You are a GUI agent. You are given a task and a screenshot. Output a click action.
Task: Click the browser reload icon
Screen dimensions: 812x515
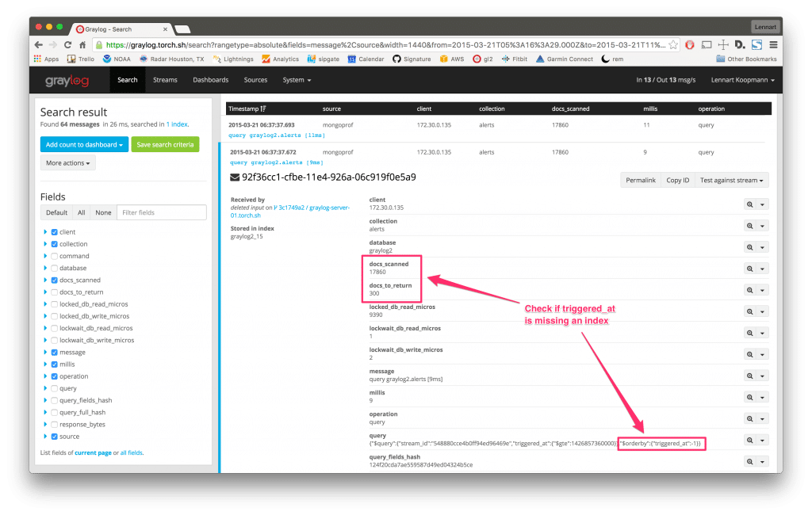68,45
